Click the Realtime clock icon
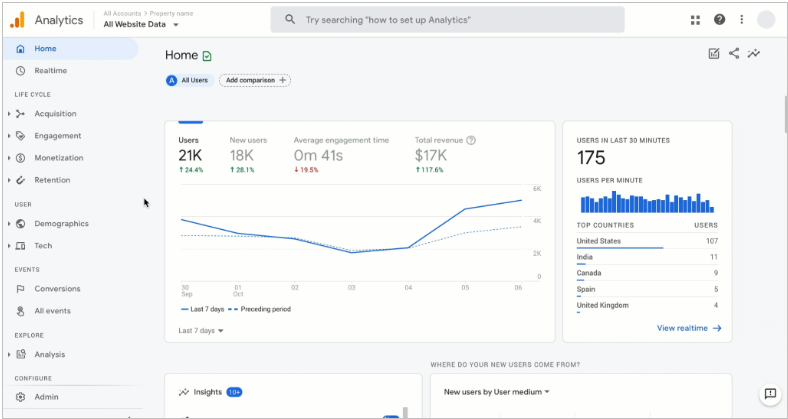The height and width of the screenshot is (419, 788). click(20, 71)
